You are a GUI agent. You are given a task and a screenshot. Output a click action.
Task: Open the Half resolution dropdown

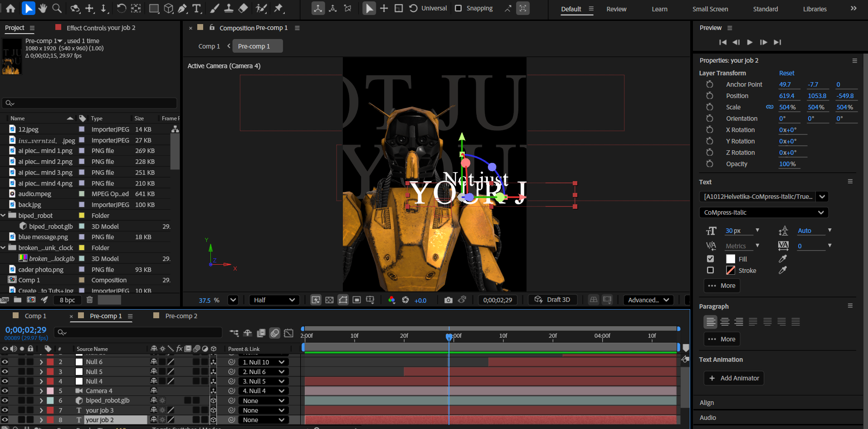(x=274, y=300)
